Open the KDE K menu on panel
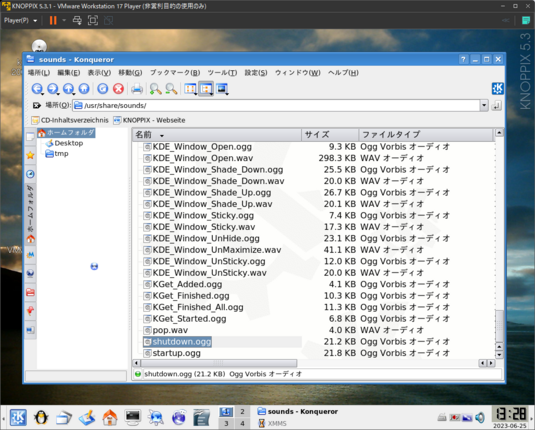The width and height of the screenshot is (535, 430). (x=18, y=417)
